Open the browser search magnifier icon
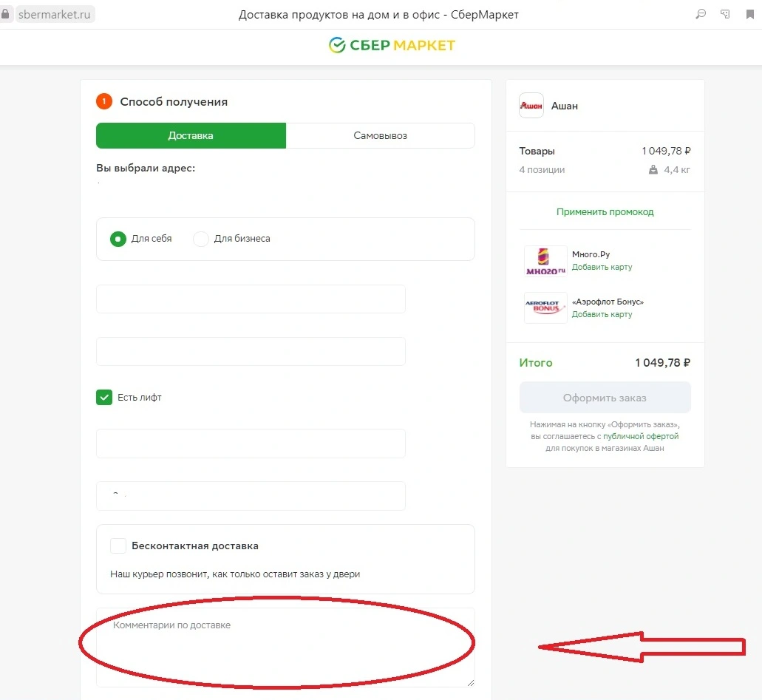762x700 pixels. [x=700, y=14]
